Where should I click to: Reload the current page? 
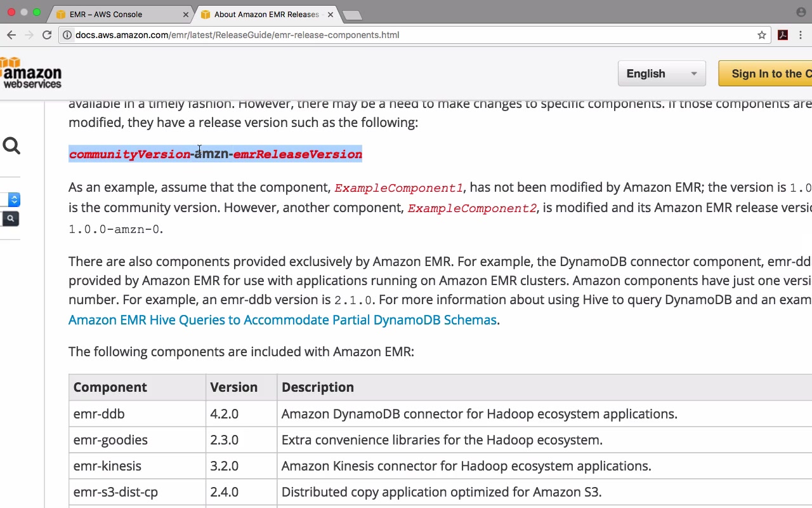pos(47,35)
